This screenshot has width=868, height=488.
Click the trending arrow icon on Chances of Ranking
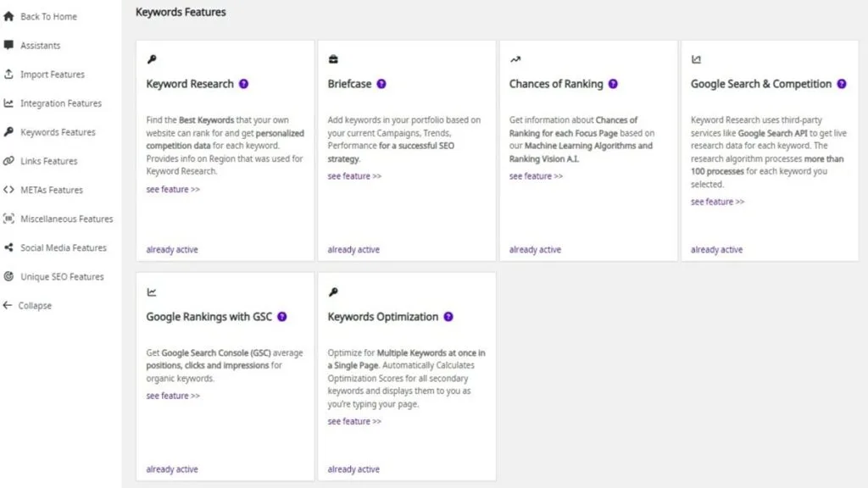[x=515, y=59]
